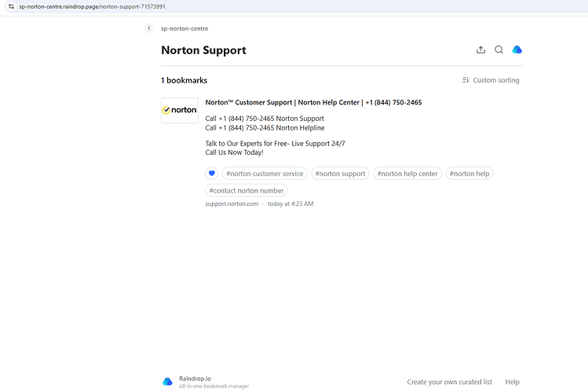The height and width of the screenshot is (392, 588).
Task: Open the share/export icon
Action: coord(480,49)
